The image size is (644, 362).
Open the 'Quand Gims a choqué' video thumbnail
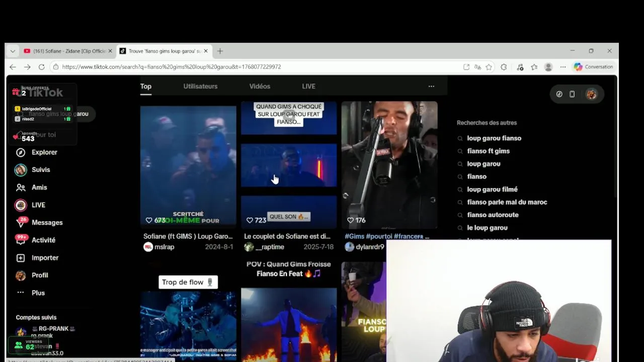tap(289, 166)
